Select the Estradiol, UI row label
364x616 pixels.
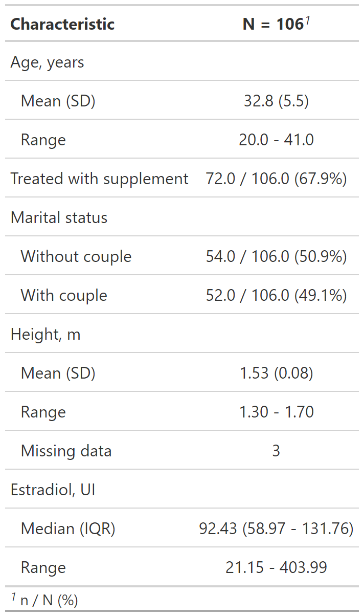pos(53,490)
